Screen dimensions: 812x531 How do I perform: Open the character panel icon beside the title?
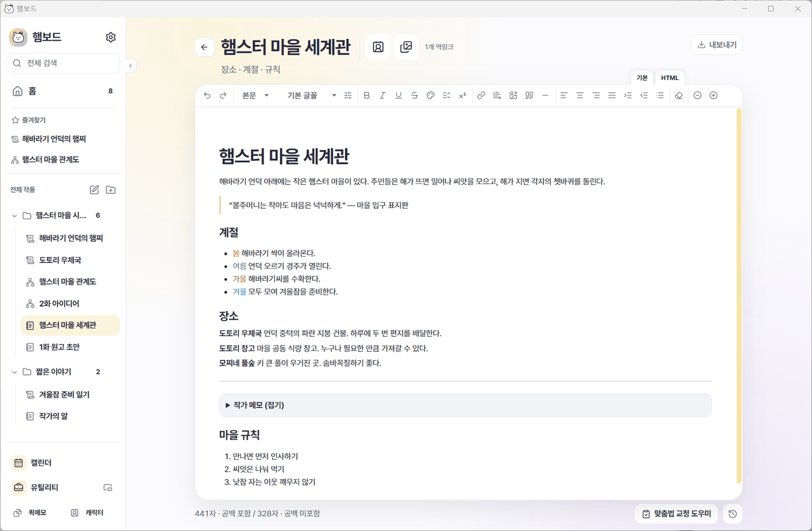tap(378, 47)
